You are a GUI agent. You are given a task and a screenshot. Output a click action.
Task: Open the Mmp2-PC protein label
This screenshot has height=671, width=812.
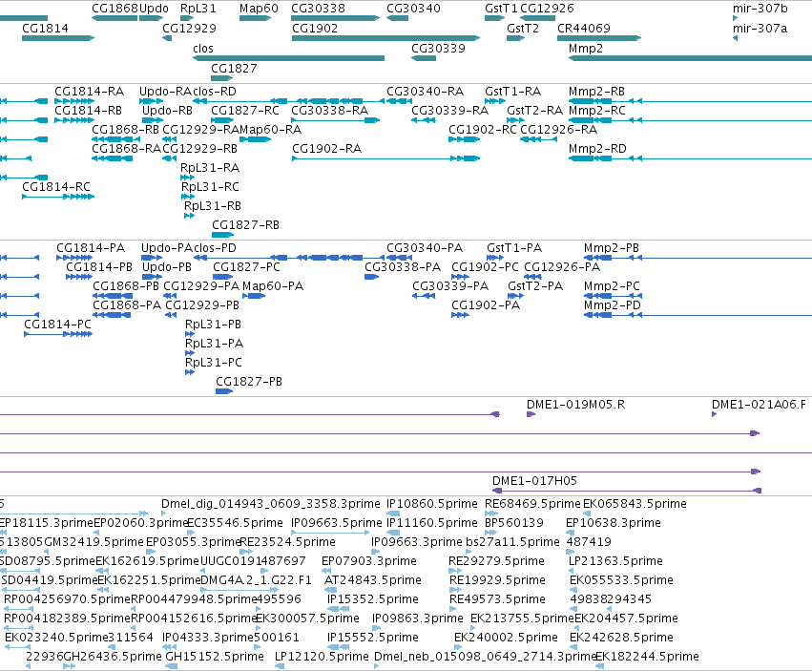(612, 286)
